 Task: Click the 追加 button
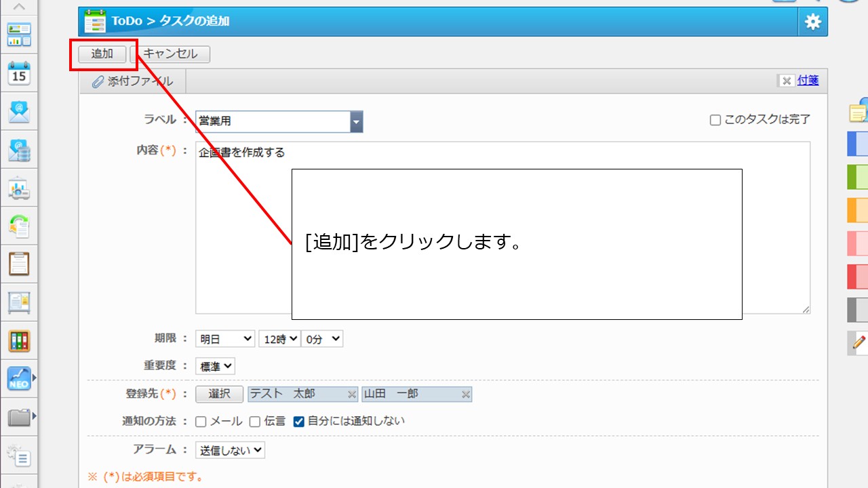[x=102, y=54]
